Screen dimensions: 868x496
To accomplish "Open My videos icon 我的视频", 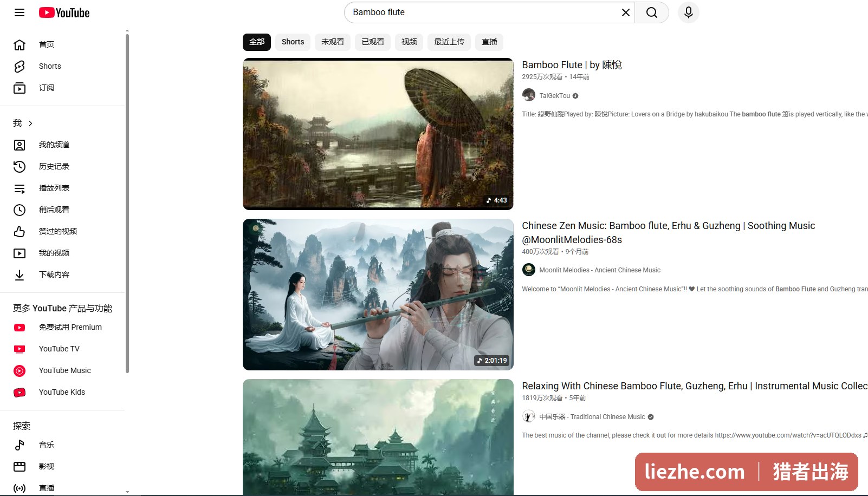I will click(x=20, y=253).
